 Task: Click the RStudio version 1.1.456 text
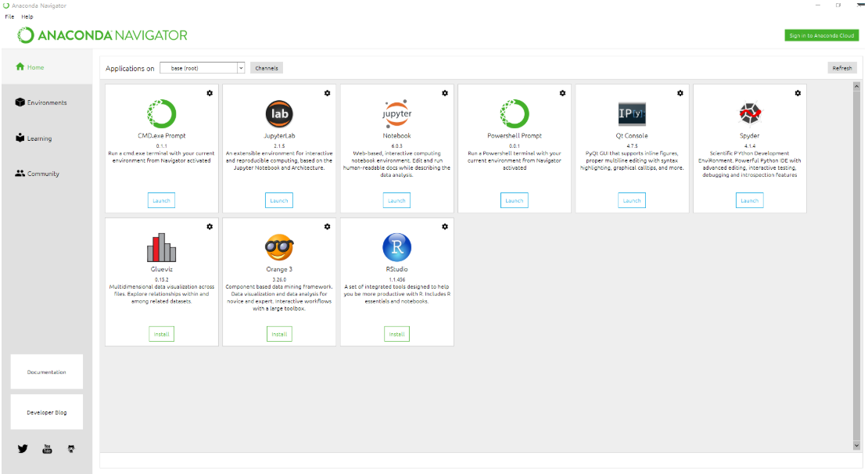click(x=397, y=280)
